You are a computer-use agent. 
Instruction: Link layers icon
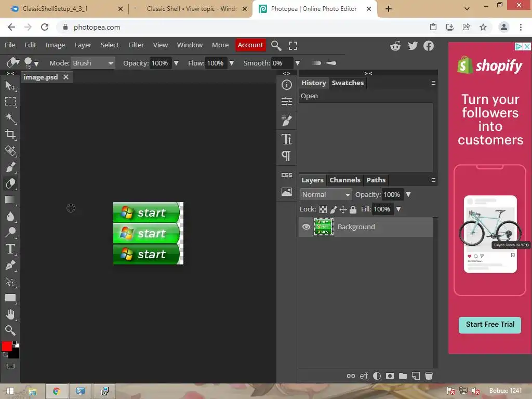351,376
